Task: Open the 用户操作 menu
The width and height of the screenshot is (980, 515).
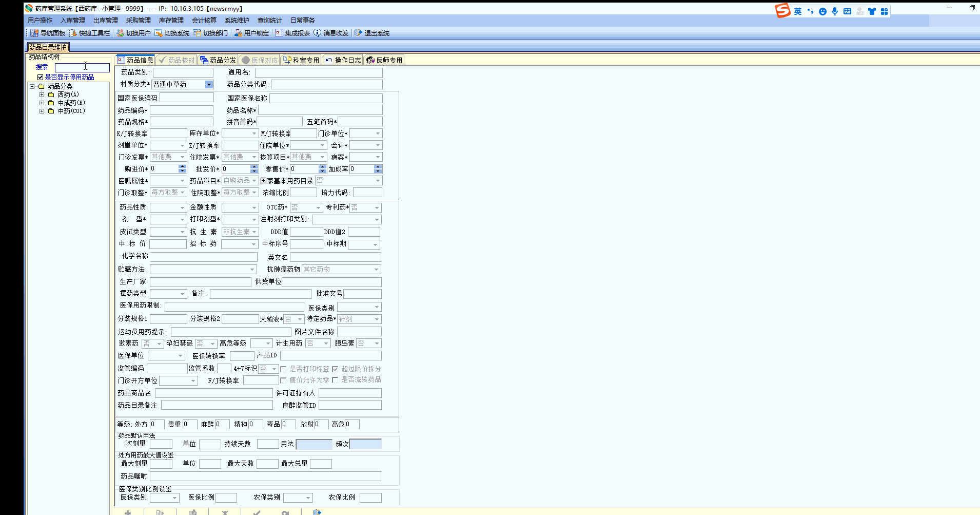Action: [x=40, y=21]
